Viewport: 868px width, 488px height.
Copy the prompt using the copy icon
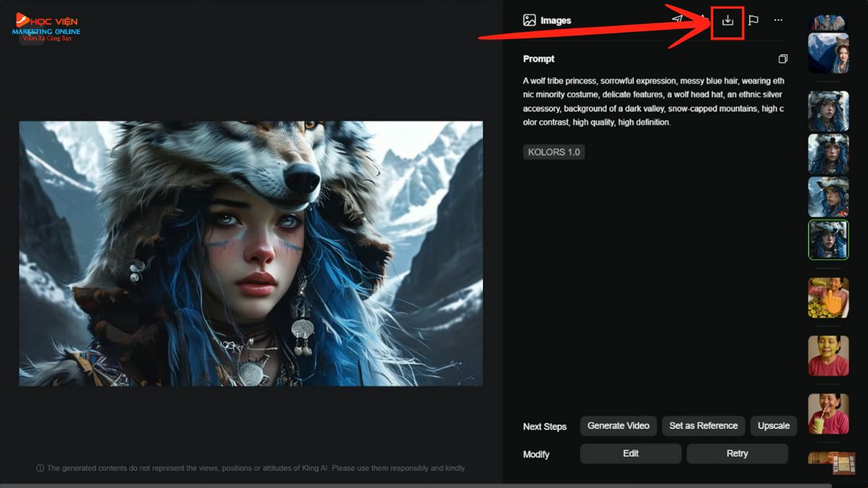coord(782,59)
